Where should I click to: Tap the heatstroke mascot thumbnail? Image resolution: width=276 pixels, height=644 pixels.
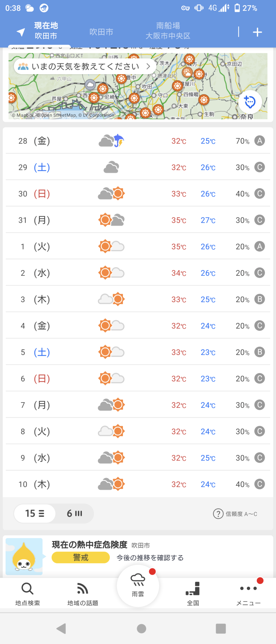pos(24,556)
